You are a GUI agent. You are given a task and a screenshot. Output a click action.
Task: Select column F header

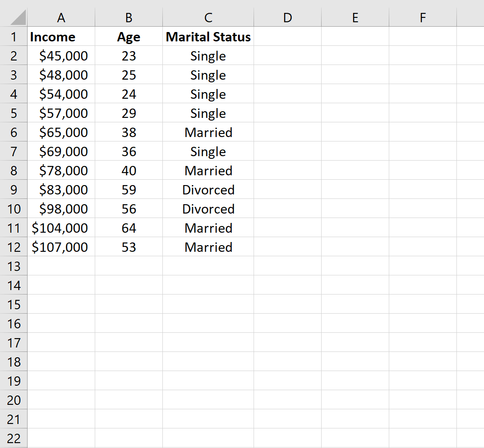point(422,18)
